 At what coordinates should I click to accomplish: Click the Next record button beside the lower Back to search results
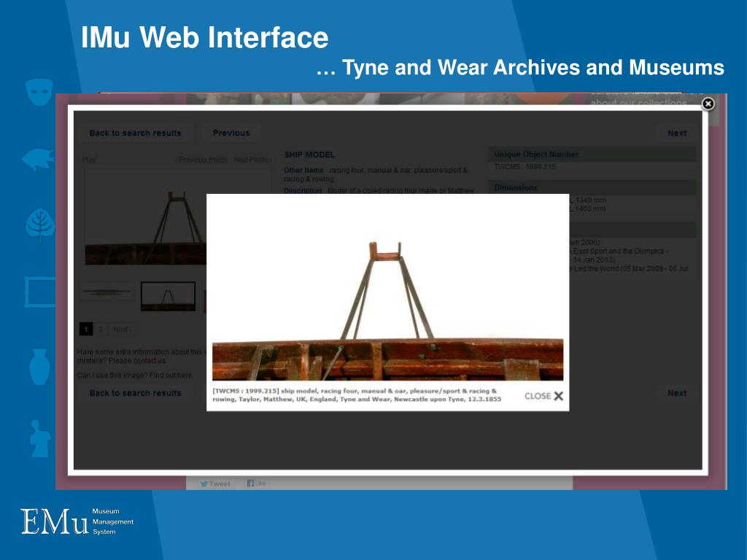coord(677,393)
